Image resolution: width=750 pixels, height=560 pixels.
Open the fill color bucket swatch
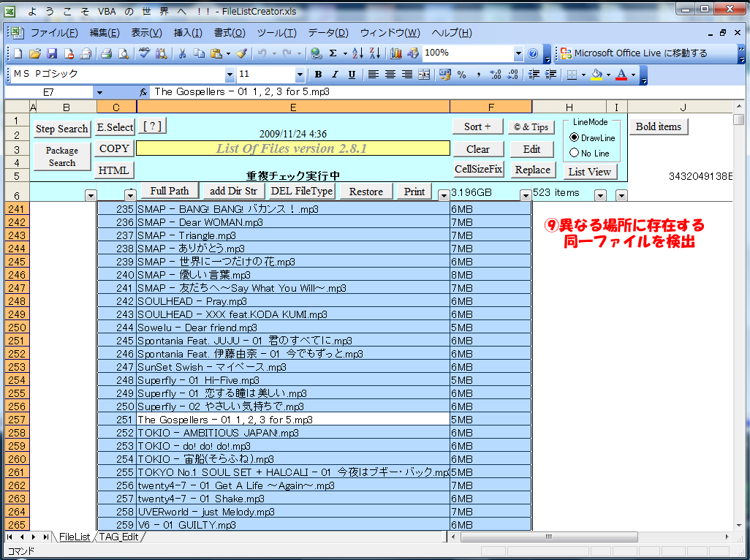click(x=596, y=74)
